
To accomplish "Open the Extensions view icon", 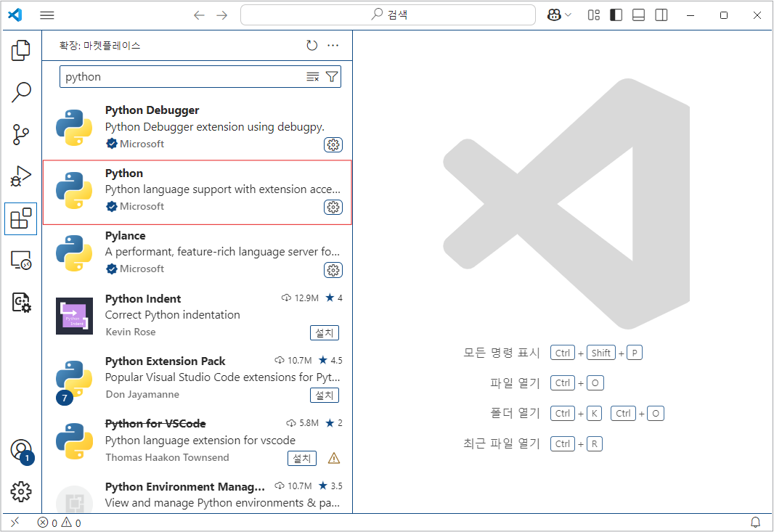I will coord(21,218).
